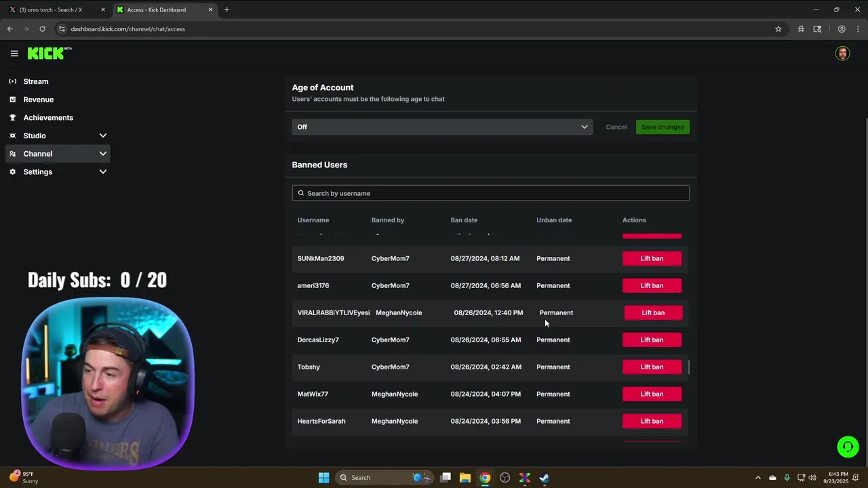This screenshot has width=868, height=488.
Task: Click the Kick logo
Action: point(49,54)
